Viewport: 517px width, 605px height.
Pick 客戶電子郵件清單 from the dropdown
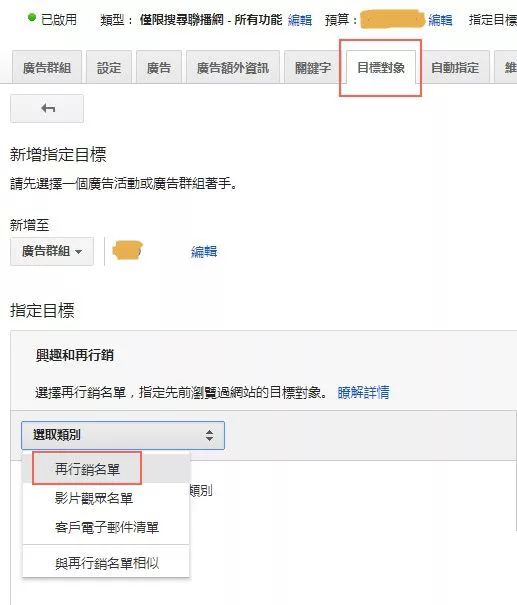point(107,527)
